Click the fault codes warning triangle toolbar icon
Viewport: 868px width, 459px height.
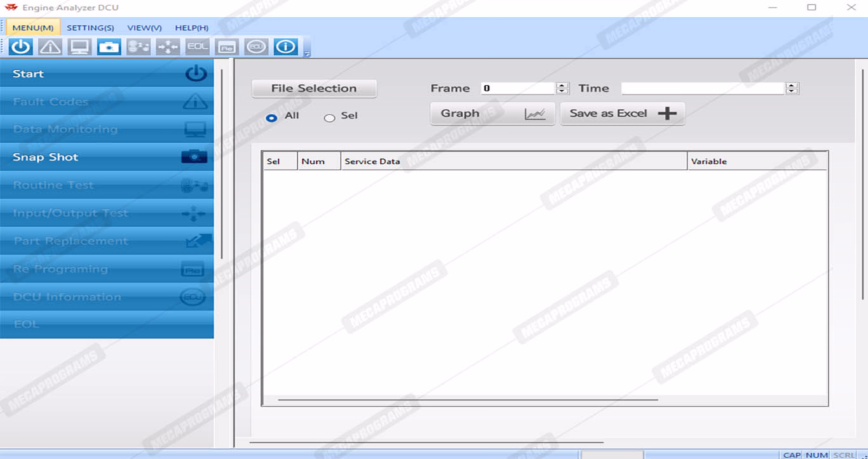[50, 47]
